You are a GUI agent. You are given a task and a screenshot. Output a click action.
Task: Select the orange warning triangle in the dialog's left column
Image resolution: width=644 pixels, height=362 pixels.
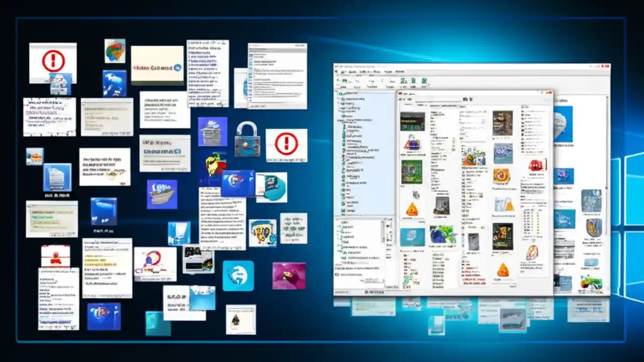pos(412,208)
